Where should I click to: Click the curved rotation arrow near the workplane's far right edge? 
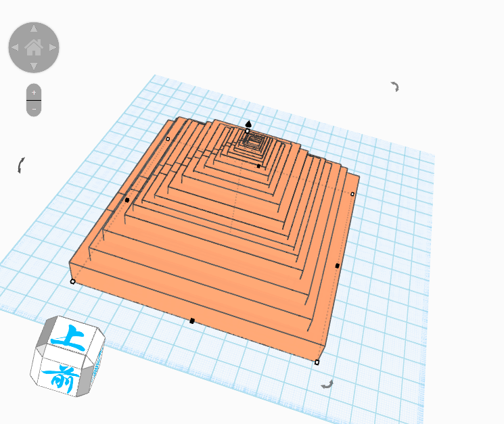(x=394, y=87)
